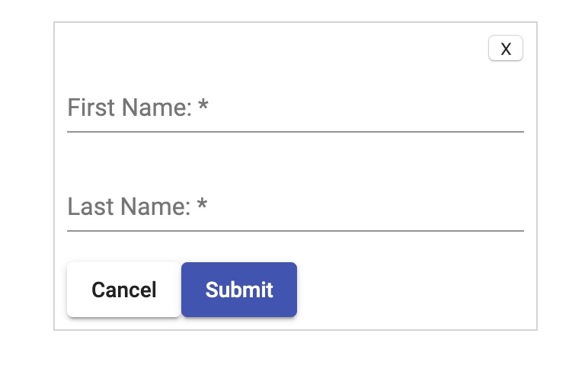Select the underline below Last Name
This screenshot has width=588, height=375.
(x=296, y=231)
